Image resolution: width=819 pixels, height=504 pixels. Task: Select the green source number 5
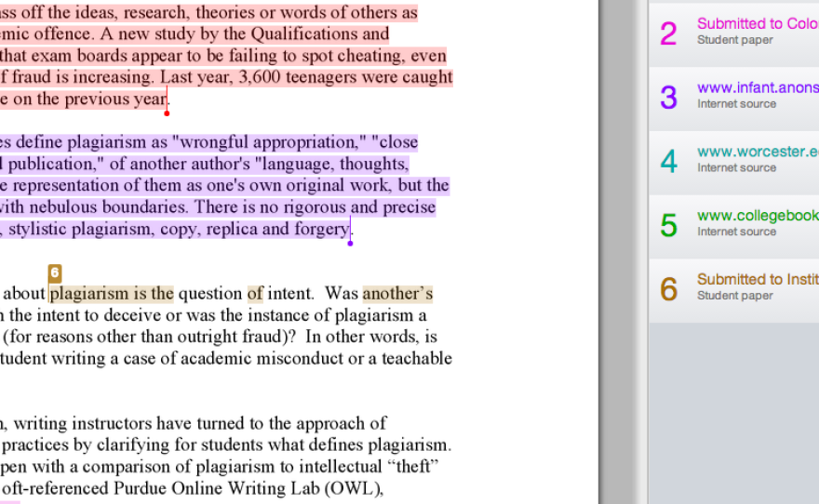pyautogui.click(x=668, y=224)
